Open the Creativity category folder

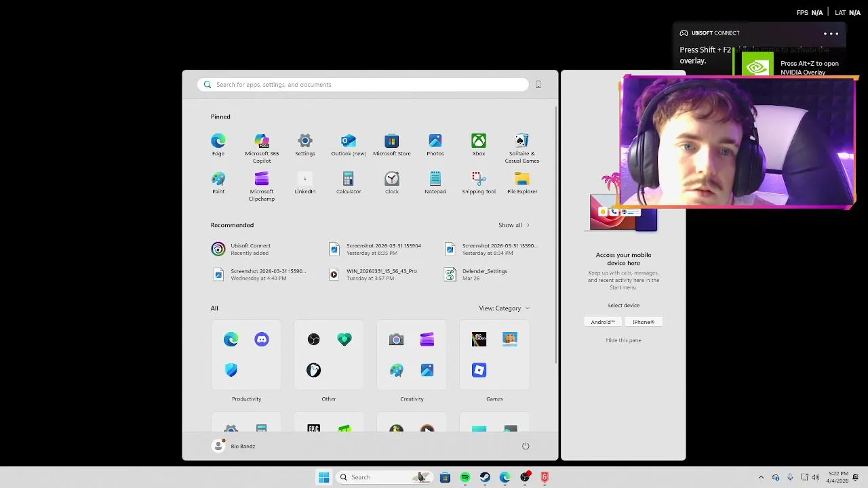[x=412, y=354]
